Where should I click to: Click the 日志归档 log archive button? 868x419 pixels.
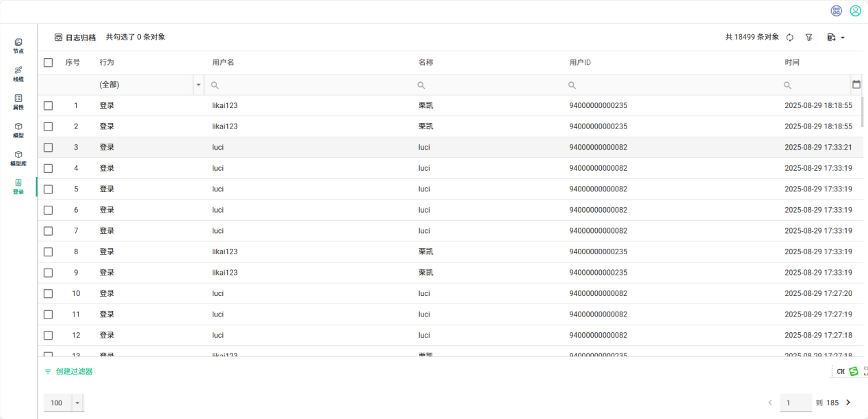[x=75, y=38]
